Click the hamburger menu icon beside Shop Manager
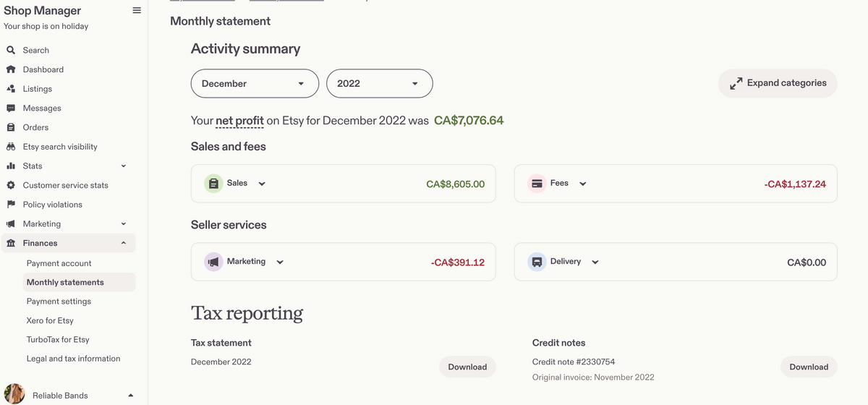Viewport: 868px width, 405px height. click(x=137, y=11)
